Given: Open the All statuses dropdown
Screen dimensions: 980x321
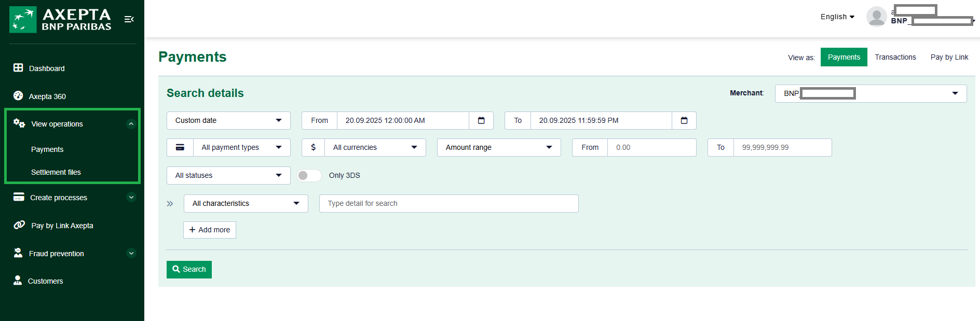Looking at the screenshot, I should [x=228, y=175].
